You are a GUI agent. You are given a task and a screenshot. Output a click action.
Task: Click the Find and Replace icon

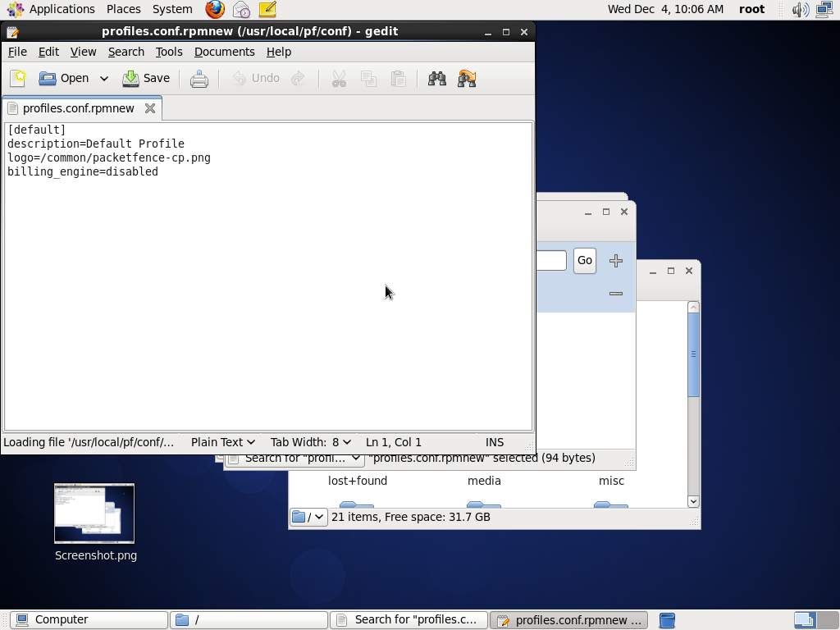467,79
